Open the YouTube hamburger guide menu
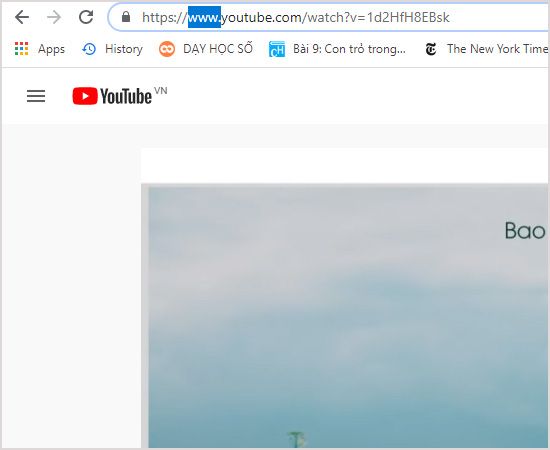The image size is (550, 450). coord(36,96)
